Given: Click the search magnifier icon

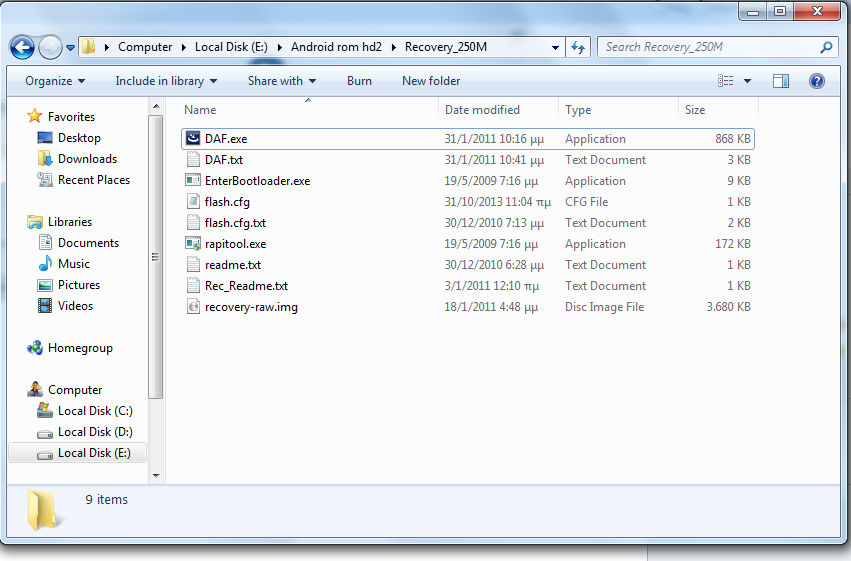Looking at the screenshot, I should [x=826, y=47].
